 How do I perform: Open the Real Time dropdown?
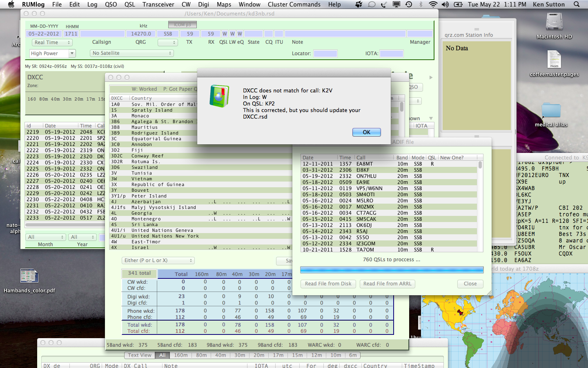point(52,43)
